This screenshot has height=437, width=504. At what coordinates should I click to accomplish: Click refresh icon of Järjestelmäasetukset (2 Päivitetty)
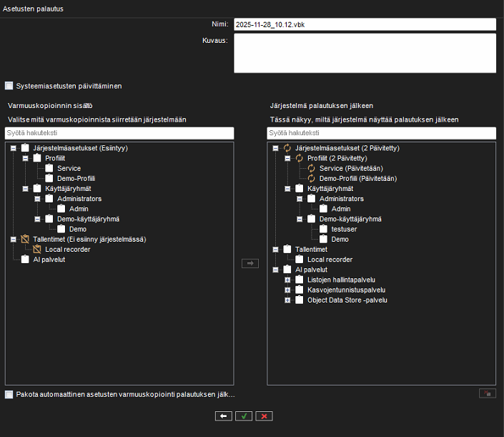coord(287,148)
